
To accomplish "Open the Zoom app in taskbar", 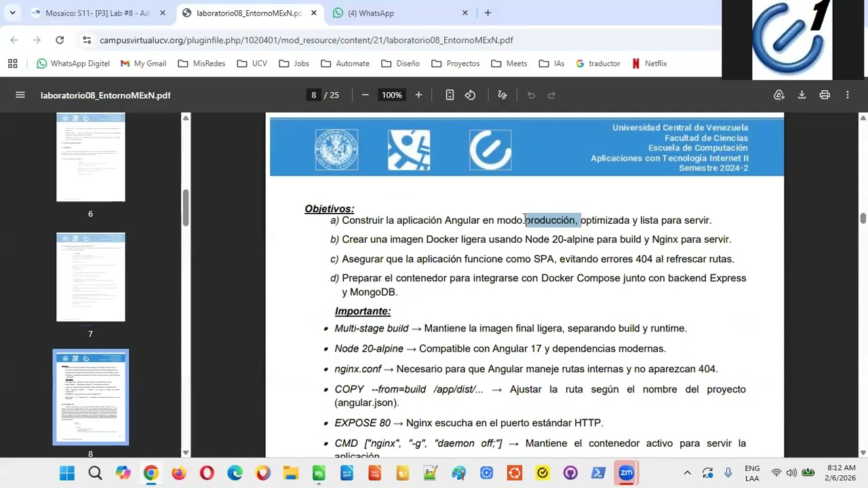I will pyautogui.click(x=626, y=473).
